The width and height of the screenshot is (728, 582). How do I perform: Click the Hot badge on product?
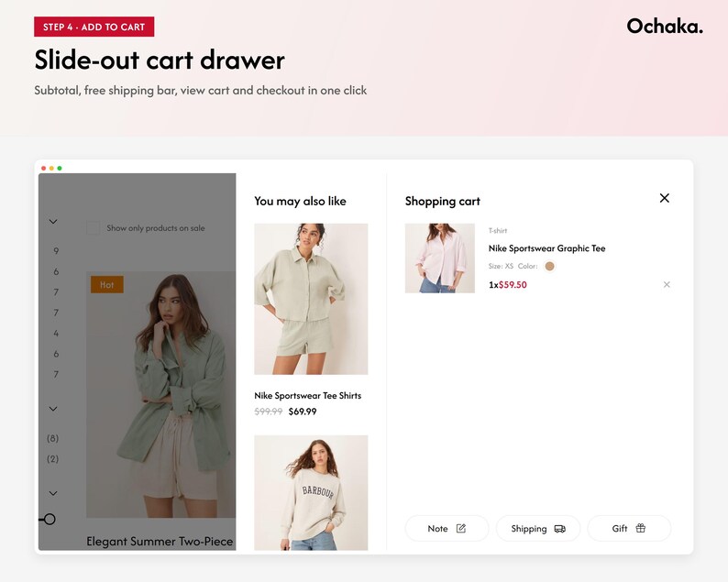pyautogui.click(x=106, y=284)
